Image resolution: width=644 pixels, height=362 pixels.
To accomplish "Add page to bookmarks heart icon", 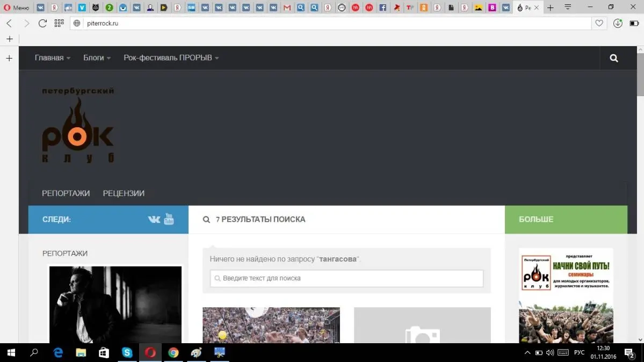I will pos(599,23).
